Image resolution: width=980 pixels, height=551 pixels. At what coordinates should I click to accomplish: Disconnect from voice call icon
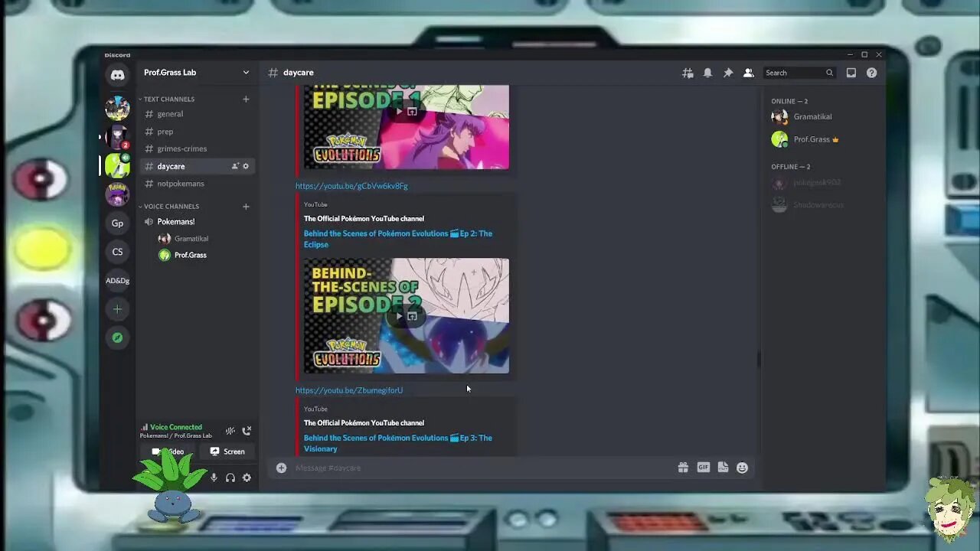[x=247, y=432]
